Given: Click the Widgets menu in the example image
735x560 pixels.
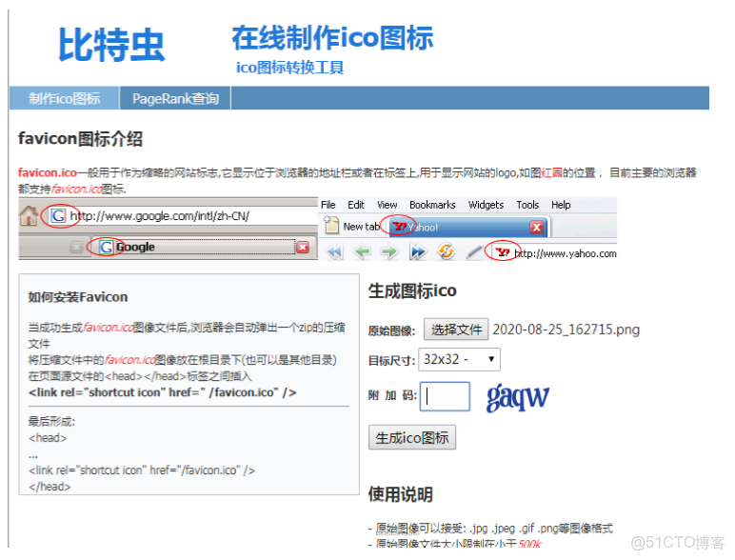Looking at the screenshot, I should click(486, 205).
